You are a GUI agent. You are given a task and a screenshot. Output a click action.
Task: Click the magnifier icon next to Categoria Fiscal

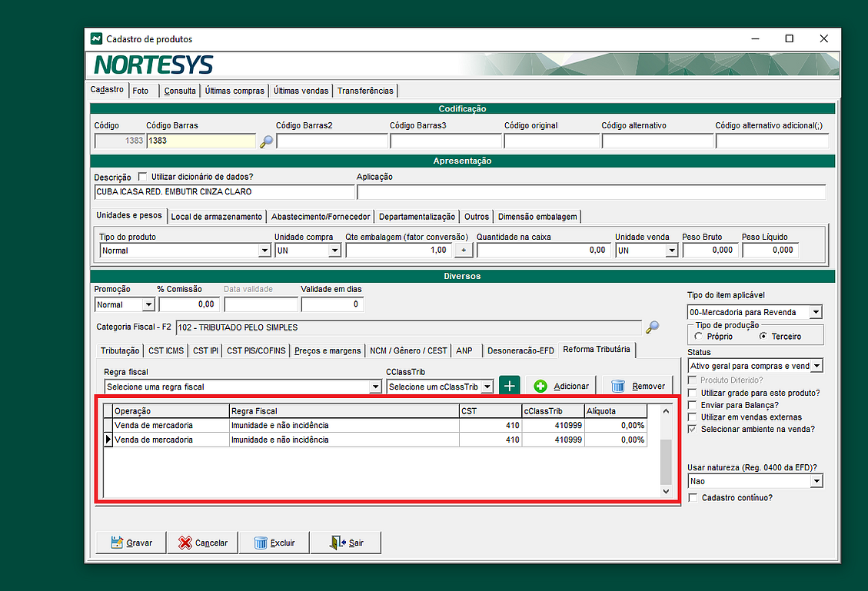[x=652, y=327]
